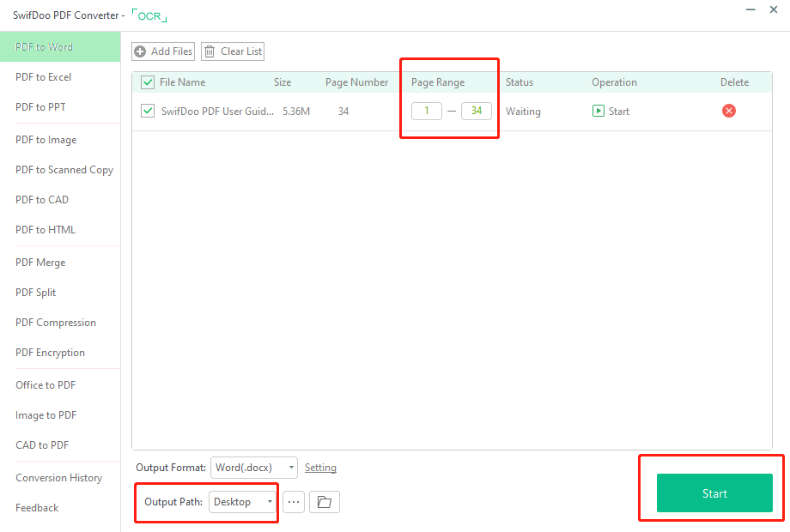Viewport: 790px width, 532px height.
Task: Click the three-dots browse path button
Action: tap(294, 502)
